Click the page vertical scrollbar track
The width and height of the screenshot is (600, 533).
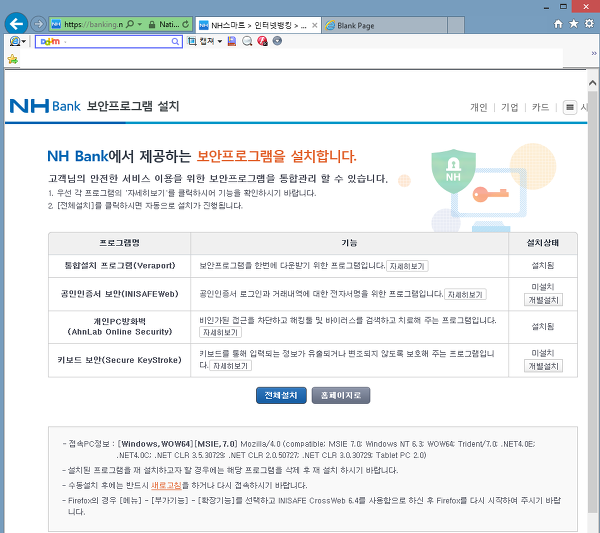(592, 302)
